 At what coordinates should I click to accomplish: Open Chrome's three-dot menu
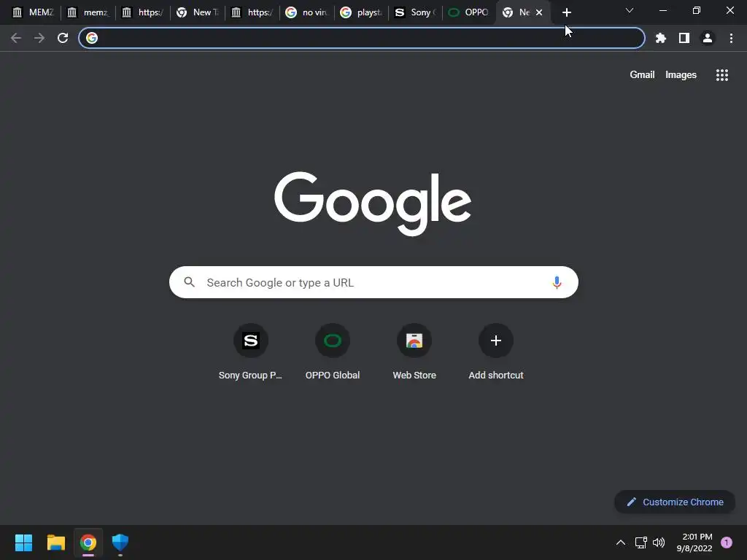pyautogui.click(x=731, y=38)
